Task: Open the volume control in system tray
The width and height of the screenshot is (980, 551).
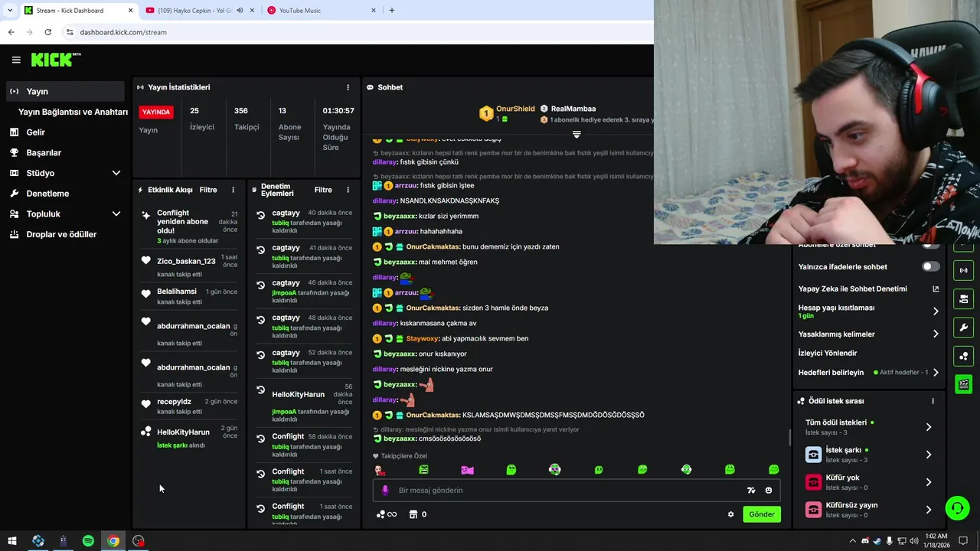Action: point(914,541)
